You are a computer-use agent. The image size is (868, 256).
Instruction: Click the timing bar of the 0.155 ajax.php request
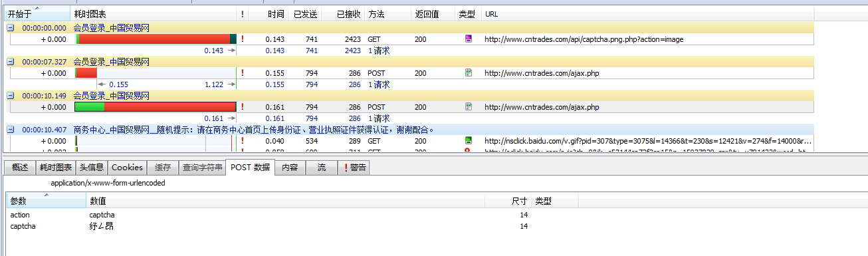point(86,73)
